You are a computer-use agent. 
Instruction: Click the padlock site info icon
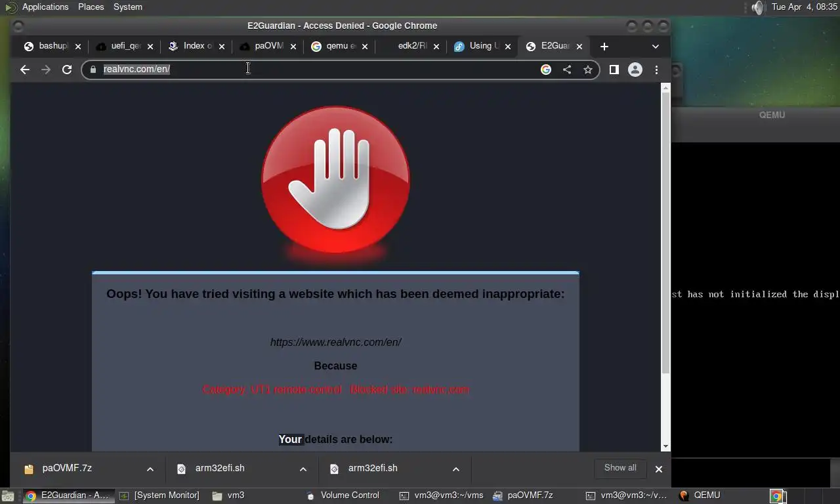(93, 70)
